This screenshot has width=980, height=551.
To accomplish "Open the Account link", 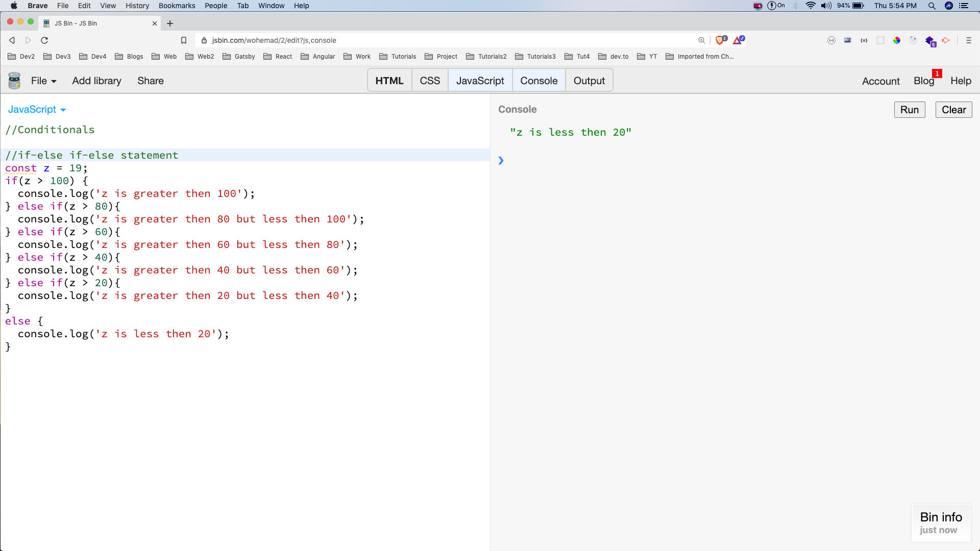I will 881,81.
